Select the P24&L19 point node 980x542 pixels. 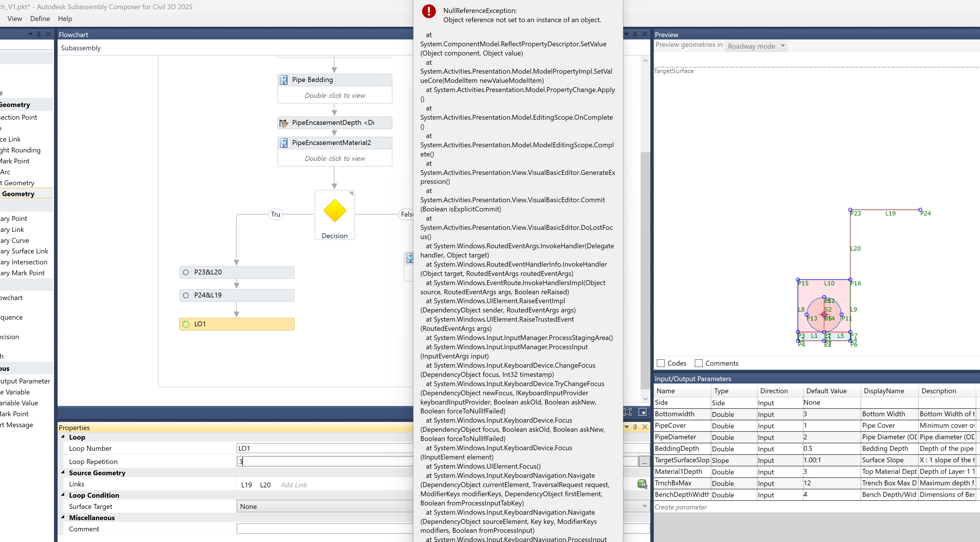pos(237,295)
